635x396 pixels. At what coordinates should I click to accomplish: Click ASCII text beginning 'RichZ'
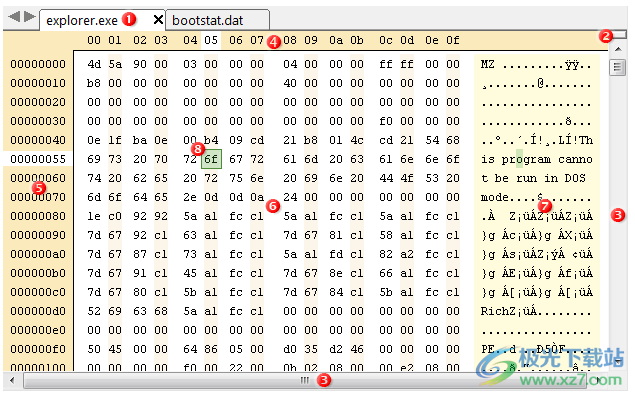point(536,312)
